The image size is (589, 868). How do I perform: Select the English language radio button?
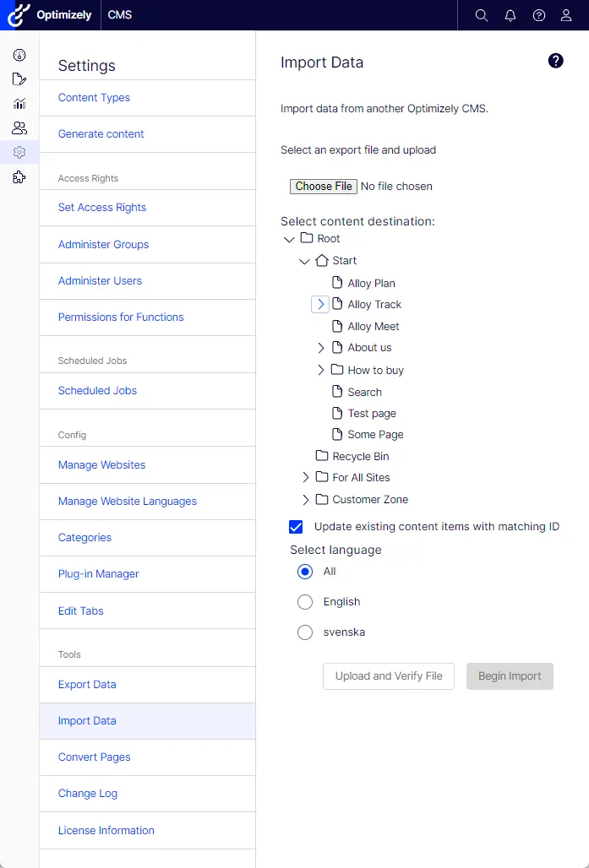coord(305,602)
